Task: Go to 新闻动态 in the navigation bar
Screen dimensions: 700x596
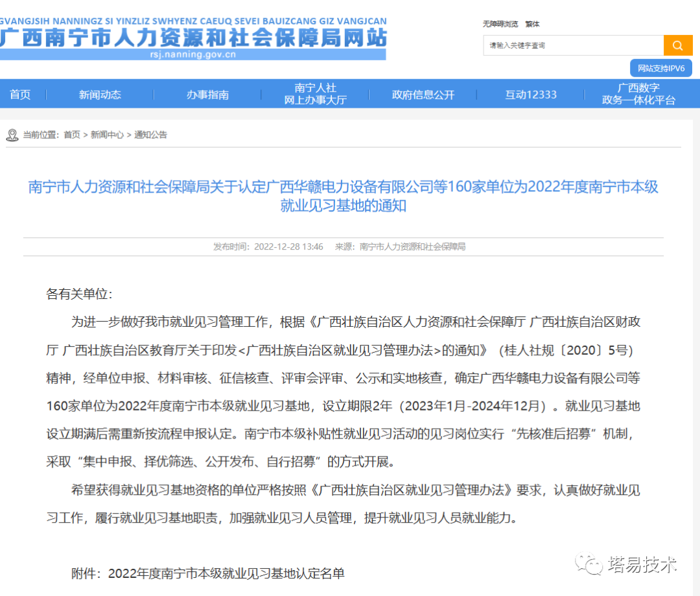Action: (100, 95)
